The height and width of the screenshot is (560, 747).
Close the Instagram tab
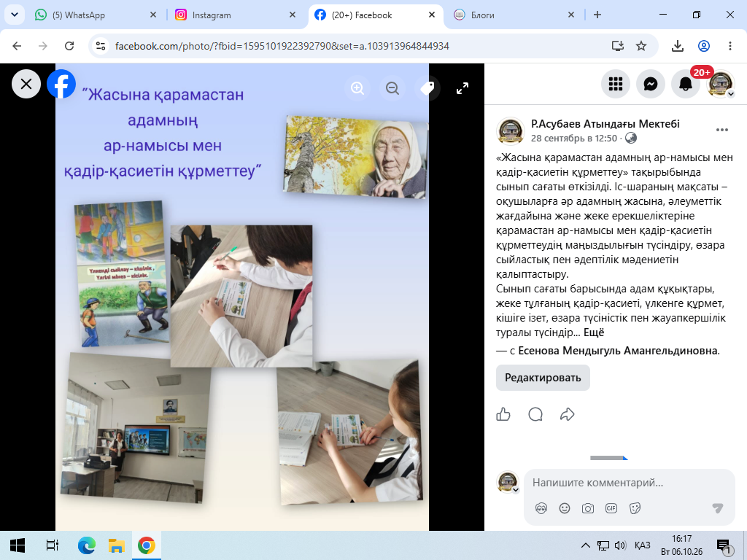(293, 15)
